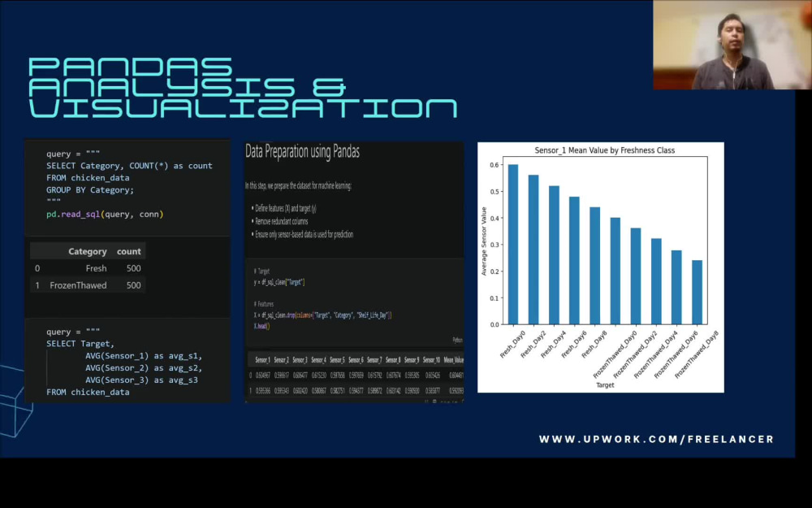Click the 'AVG(Sensor_1) as avg_s1,' line
The width and height of the screenshot is (812, 508).
point(144,356)
